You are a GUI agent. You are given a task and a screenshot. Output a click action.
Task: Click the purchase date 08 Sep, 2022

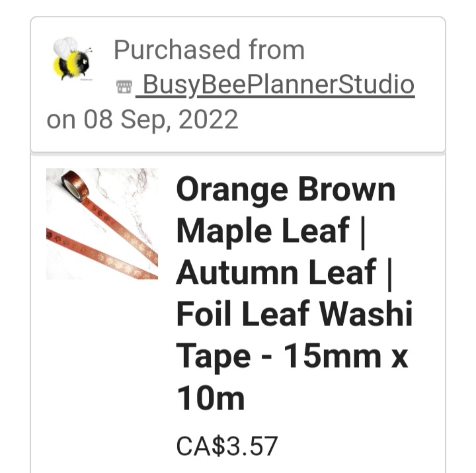(161, 119)
